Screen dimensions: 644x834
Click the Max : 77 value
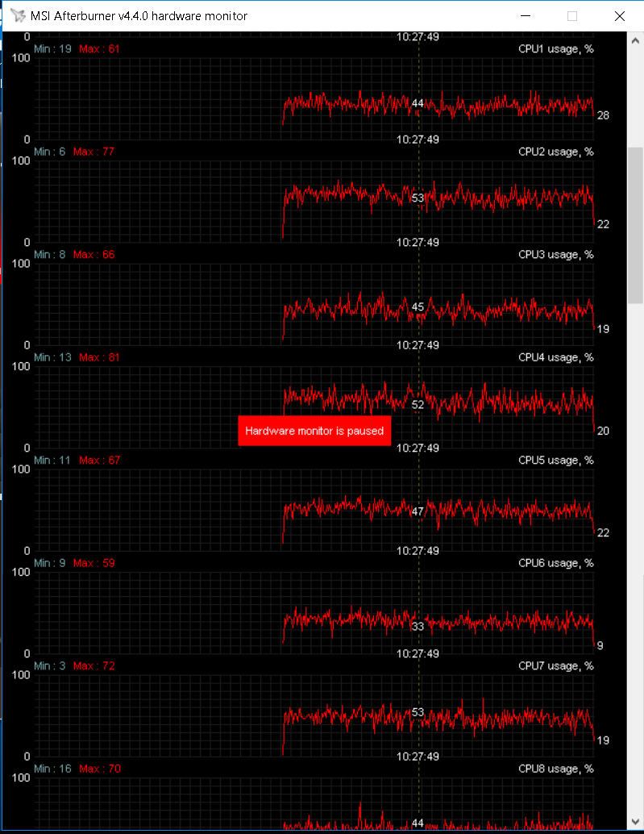tap(93, 152)
